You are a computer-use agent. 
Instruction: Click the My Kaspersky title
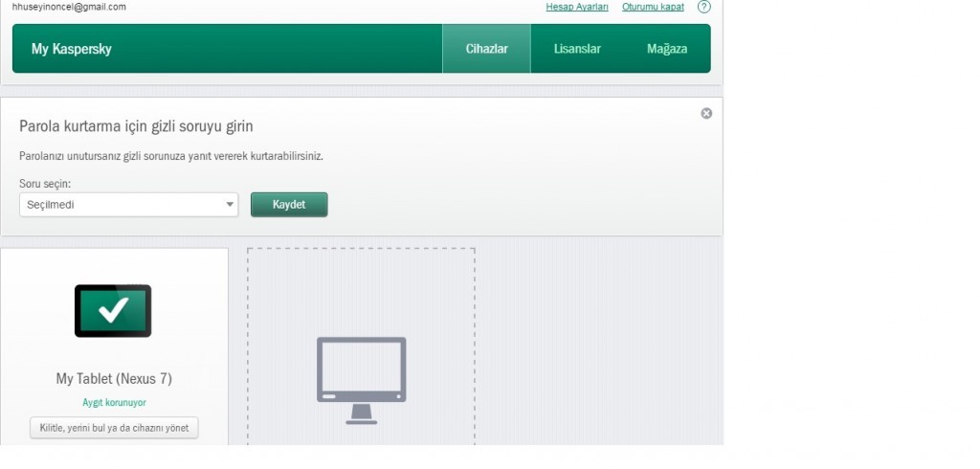click(x=71, y=49)
